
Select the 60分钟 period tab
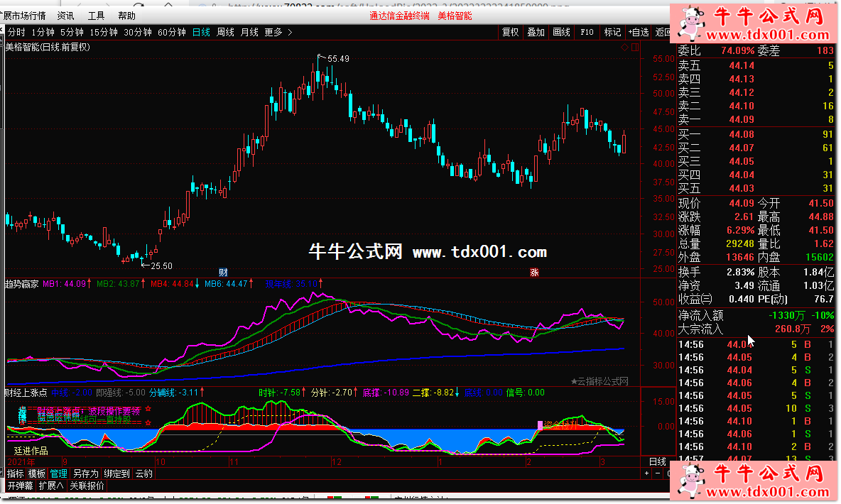(171, 32)
